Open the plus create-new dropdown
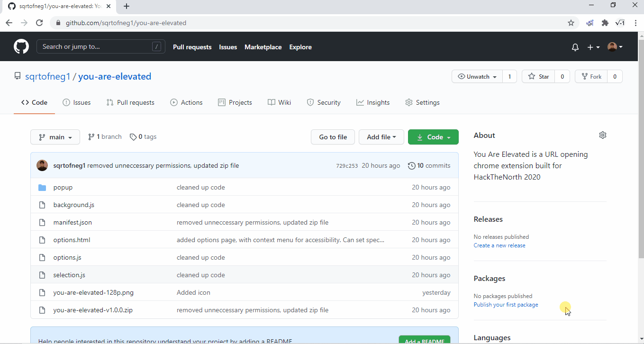This screenshot has width=644, height=344. tap(593, 47)
